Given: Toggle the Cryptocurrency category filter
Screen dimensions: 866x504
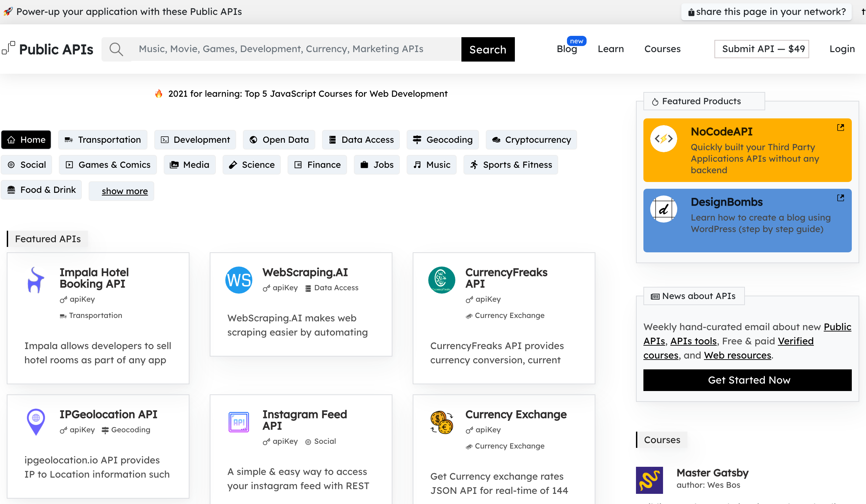Looking at the screenshot, I should [x=531, y=139].
